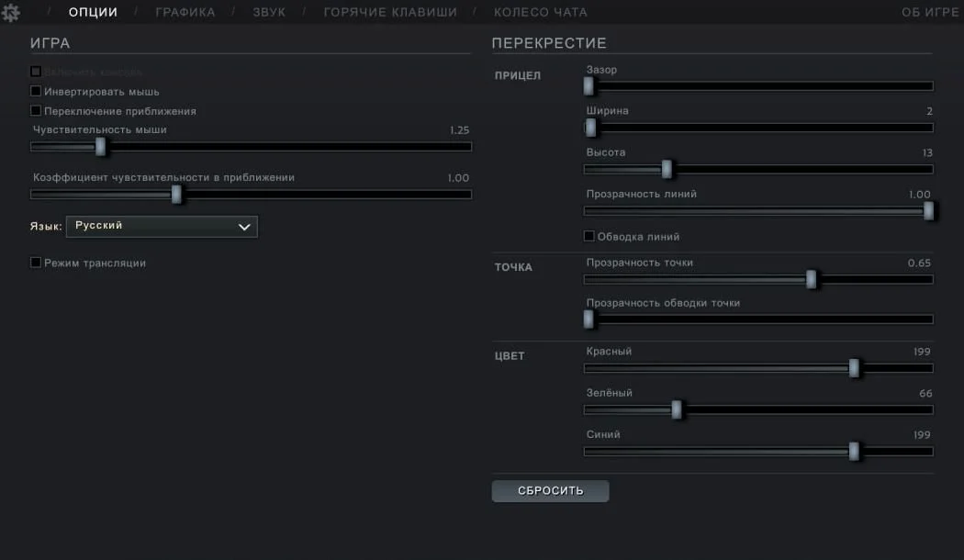Enable Режим трансляции checkbox
This screenshot has width=964, height=560.
click(x=36, y=263)
